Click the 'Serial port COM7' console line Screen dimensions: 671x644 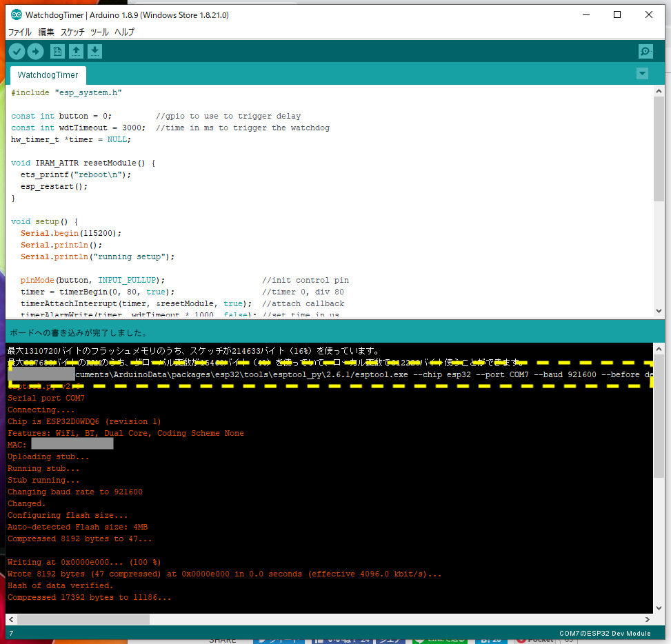coord(46,399)
